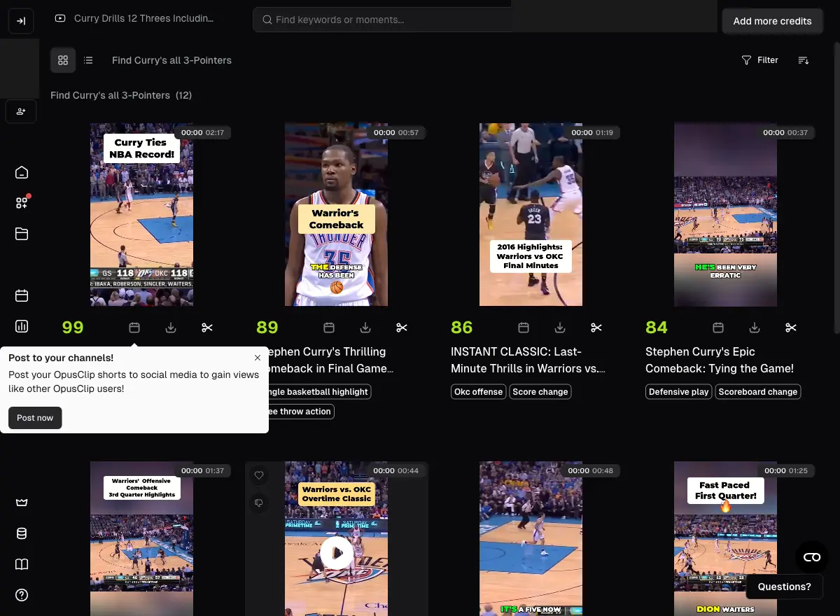The width and height of the screenshot is (840, 616).
Task: Schedule the clip scored 86
Action: pyautogui.click(x=524, y=328)
